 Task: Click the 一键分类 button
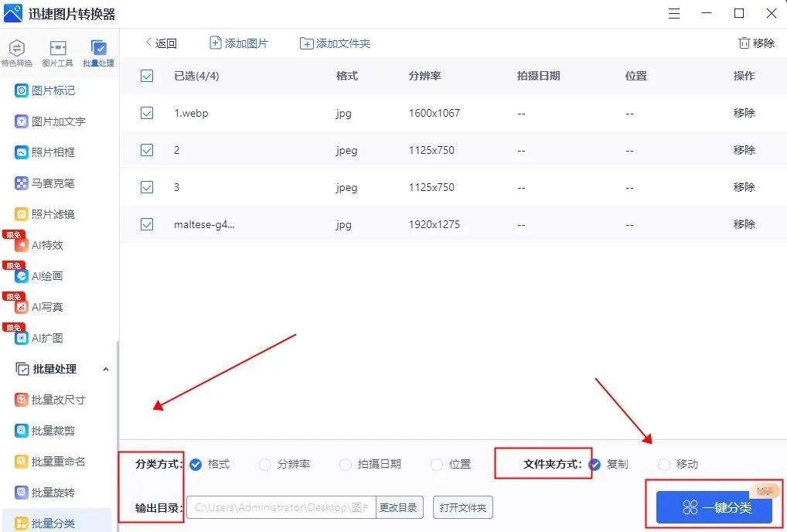pos(714,507)
